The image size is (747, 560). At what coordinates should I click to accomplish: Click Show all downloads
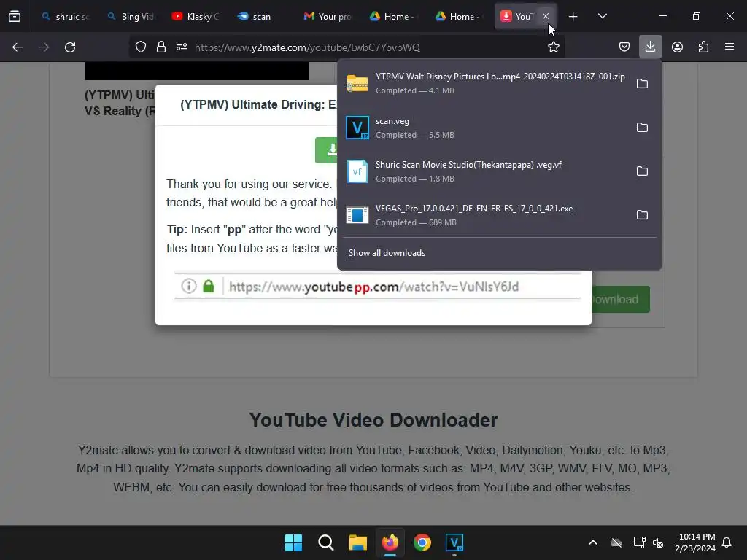pyautogui.click(x=387, y=253)
